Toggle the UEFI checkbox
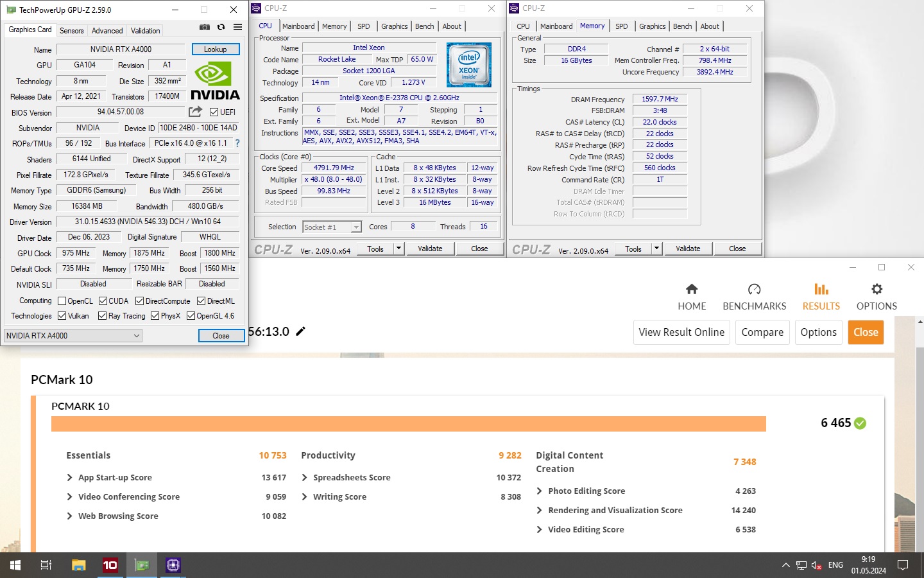 click(x=214, y=112)
